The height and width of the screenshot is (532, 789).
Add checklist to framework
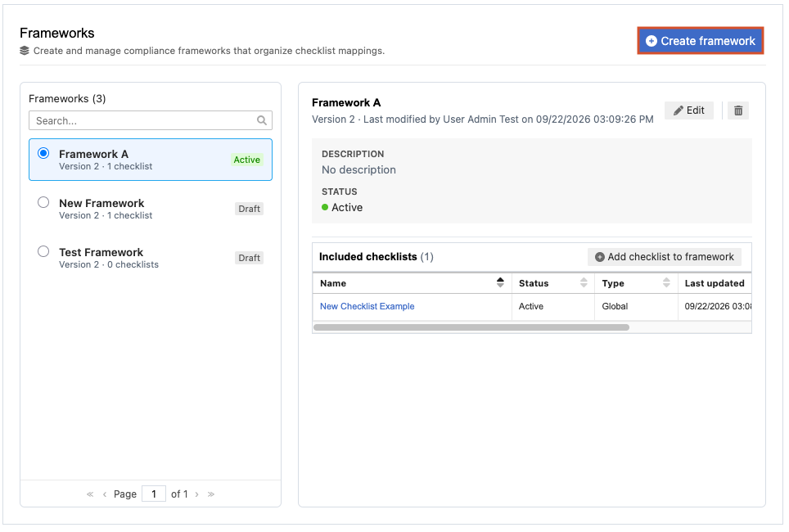tap(665, 257)
